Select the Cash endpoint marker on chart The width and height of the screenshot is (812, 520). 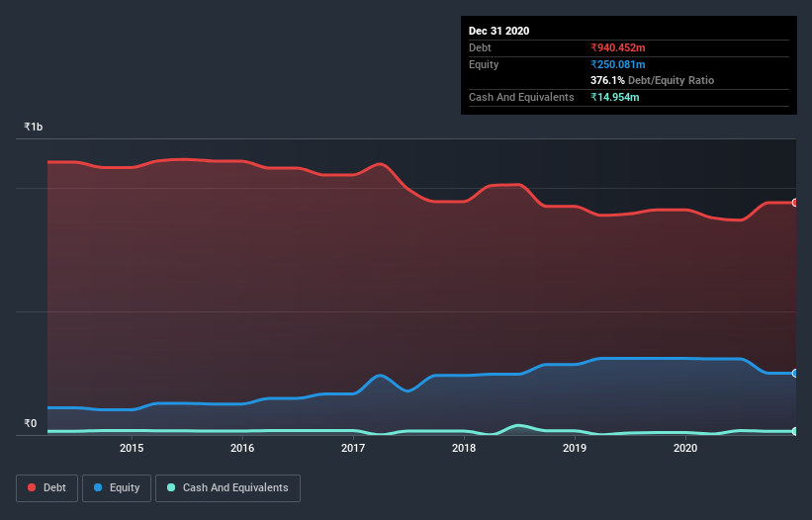tap(795, 431)
